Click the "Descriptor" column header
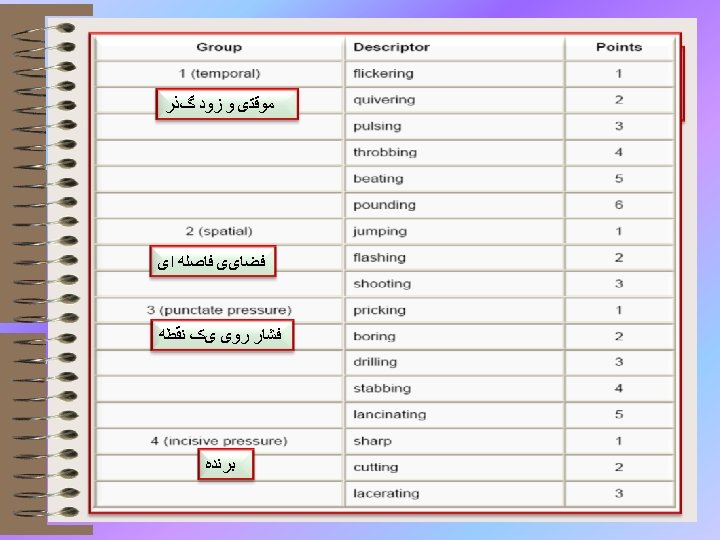This screenshot has width=720, height=540. pyautogui.click(x=391, y=47)
